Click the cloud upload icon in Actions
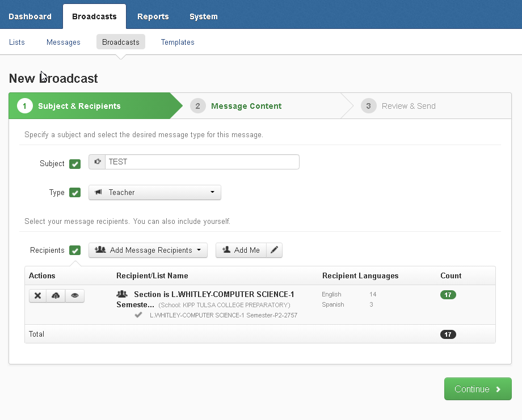 coord(56,296)
